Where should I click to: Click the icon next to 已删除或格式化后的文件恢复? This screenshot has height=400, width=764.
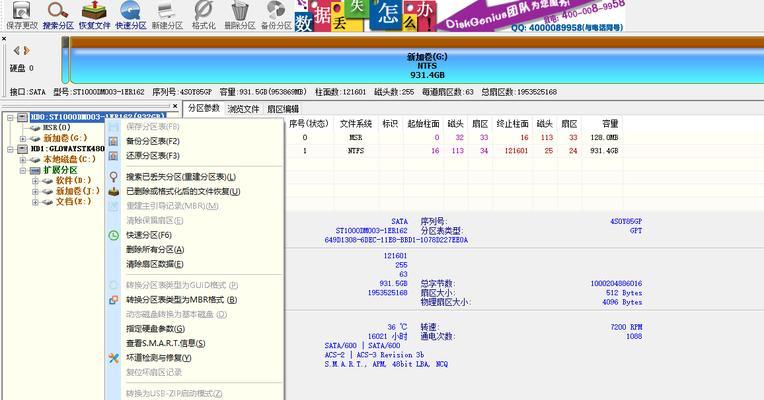(x=114, y=191)
